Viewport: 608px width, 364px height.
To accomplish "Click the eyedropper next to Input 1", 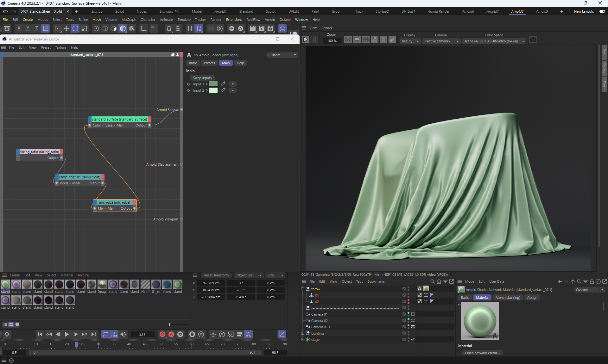I will (x=223, y=84).
